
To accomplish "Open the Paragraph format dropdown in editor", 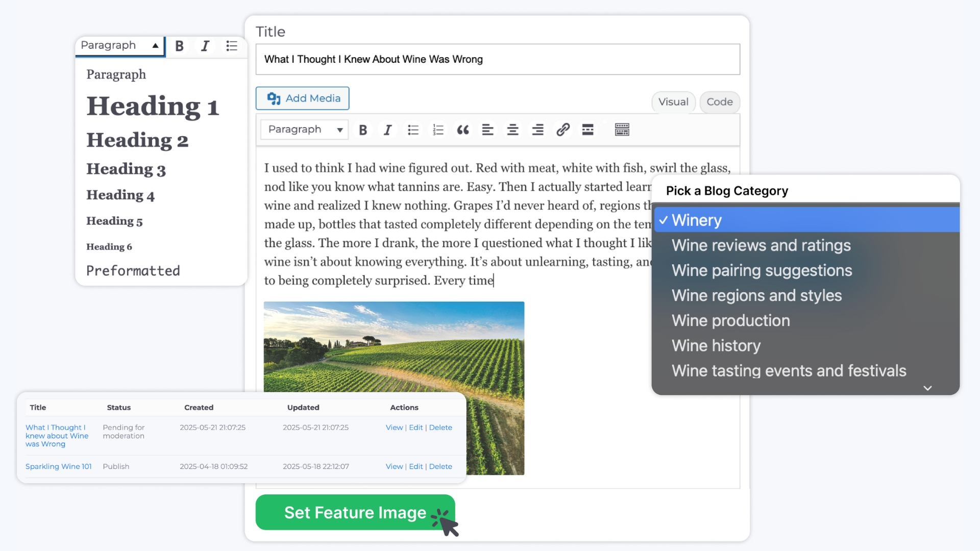I will coord(304,130).
